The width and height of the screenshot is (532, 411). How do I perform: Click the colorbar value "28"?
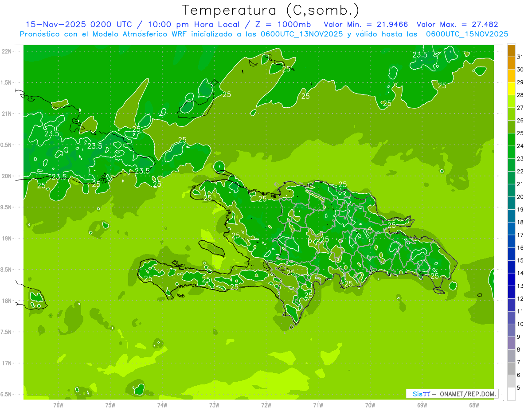pos(520,95)
